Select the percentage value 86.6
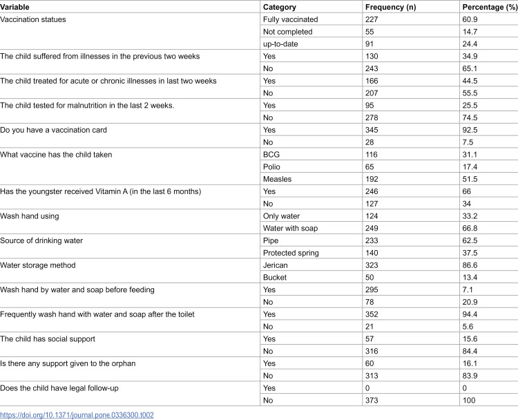518x420 pixels. 470,265
